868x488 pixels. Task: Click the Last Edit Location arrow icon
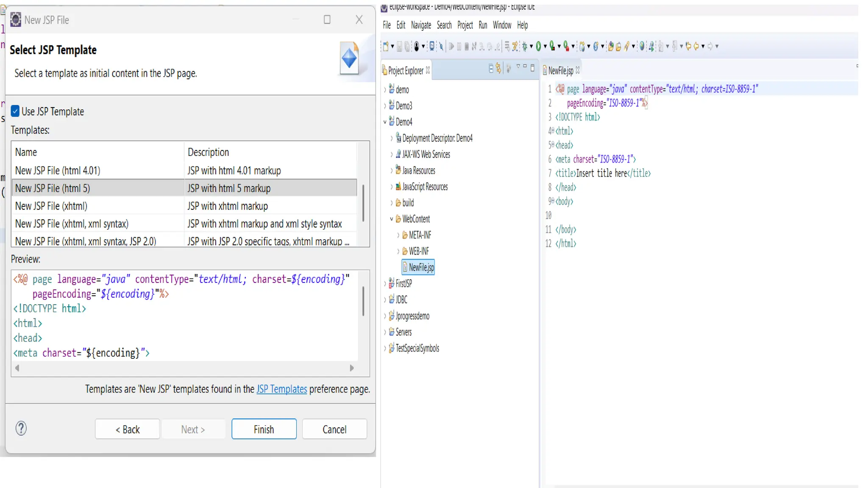688,46
